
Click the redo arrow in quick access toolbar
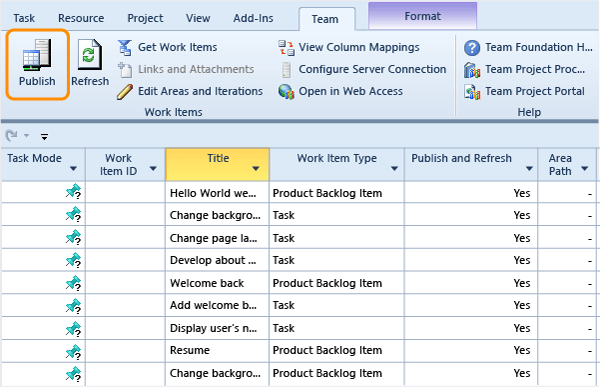click(x=11, y=135)
